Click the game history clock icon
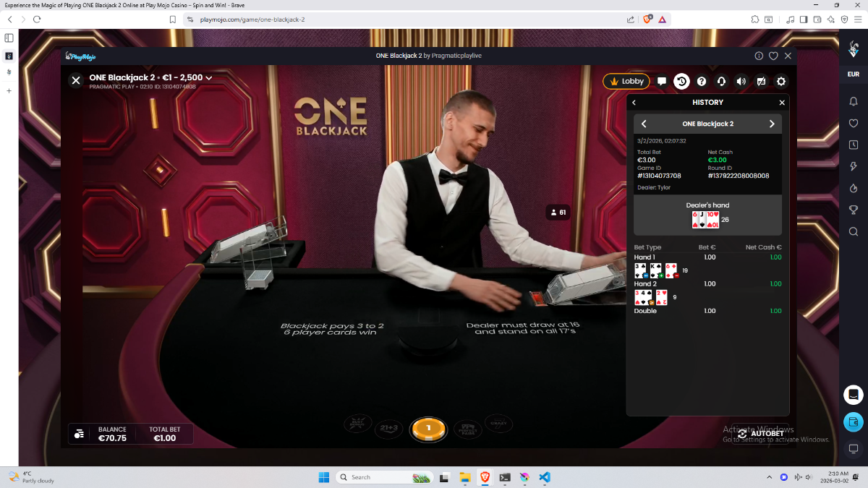This screenshot has width=868, height=488. [x=681, y=82]
